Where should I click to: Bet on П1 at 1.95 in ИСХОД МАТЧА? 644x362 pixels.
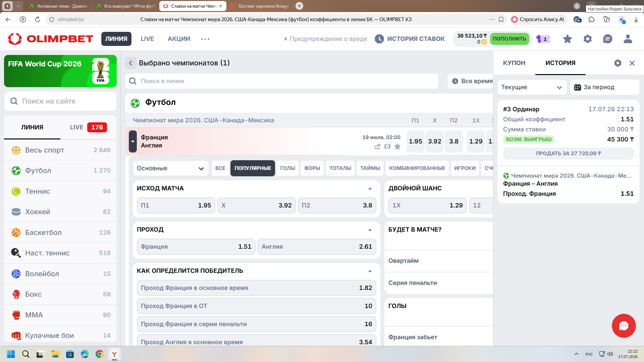pyautogui.click(x=176, y=205)
